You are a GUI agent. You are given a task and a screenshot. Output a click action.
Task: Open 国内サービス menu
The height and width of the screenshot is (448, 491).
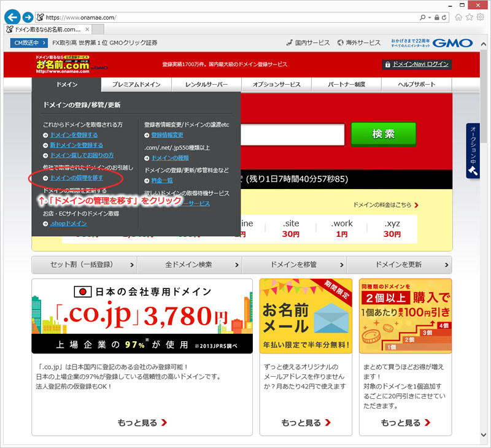(309, 43)
